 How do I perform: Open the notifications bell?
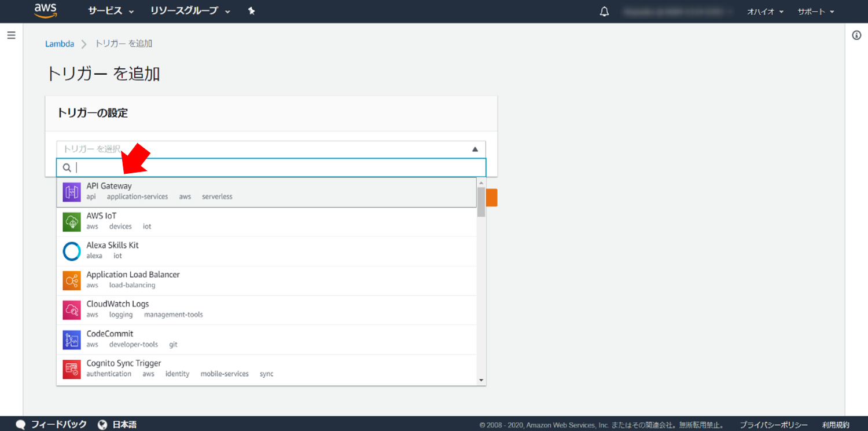(604, 12)
